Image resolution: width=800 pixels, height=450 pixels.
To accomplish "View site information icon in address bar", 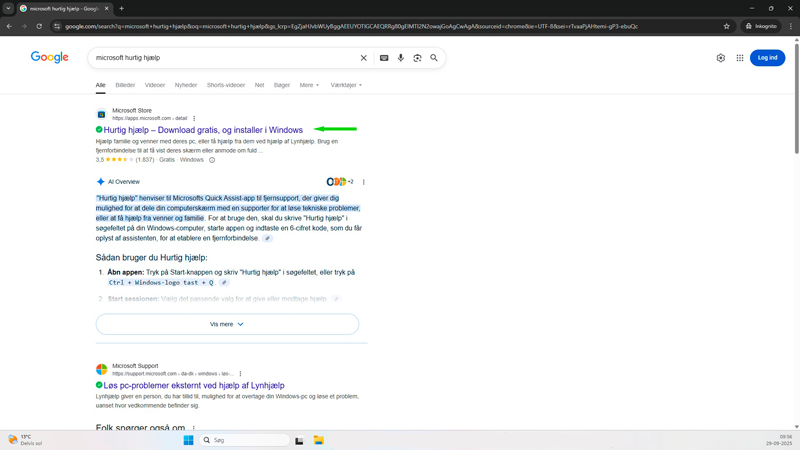I will [x=57, y=26].
